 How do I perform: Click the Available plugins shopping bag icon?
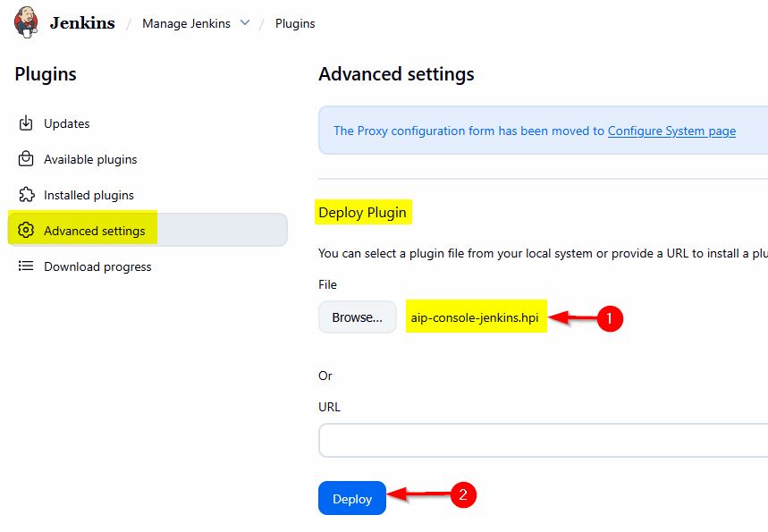pyautogui.click(x=26, y=159)
